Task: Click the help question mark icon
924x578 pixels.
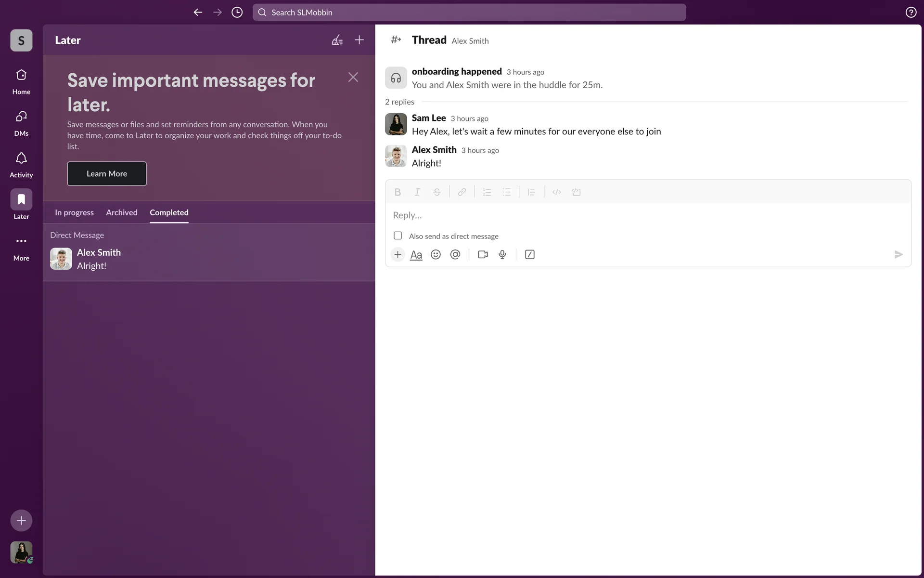Action: tap(911, 13)
